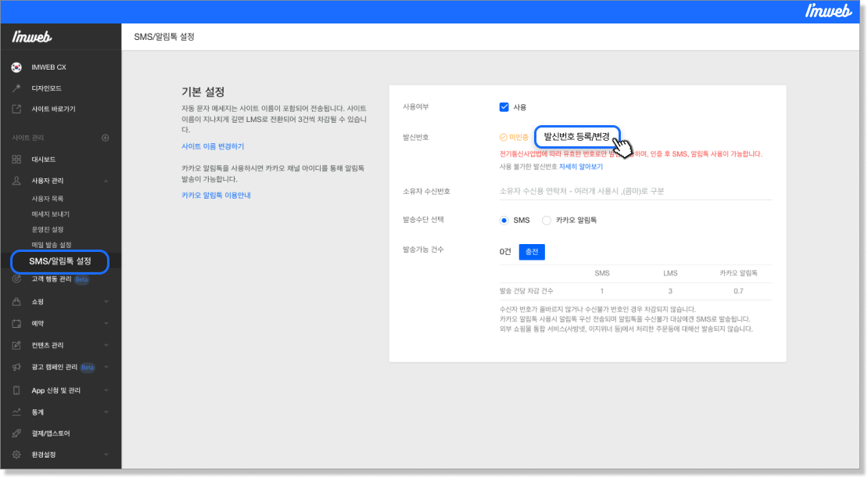Click the 고객 행동 관리 target icon
This screenshot has height=478, width=868.
click(x=16, y=279)
